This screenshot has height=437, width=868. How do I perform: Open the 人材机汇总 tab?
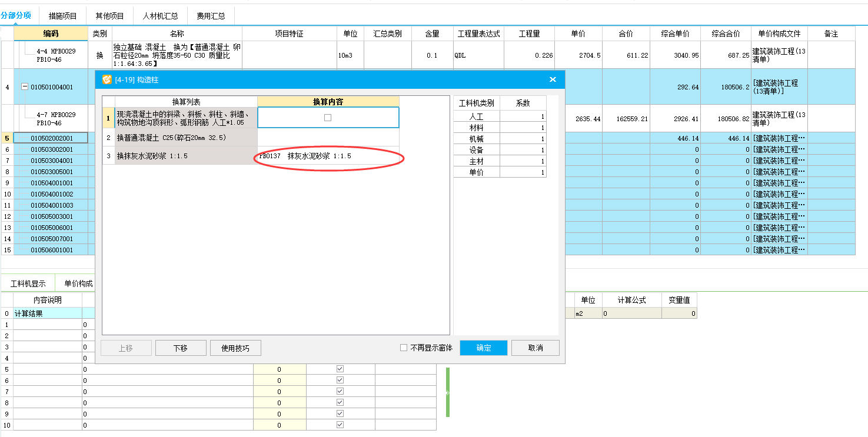click(160, 16)
